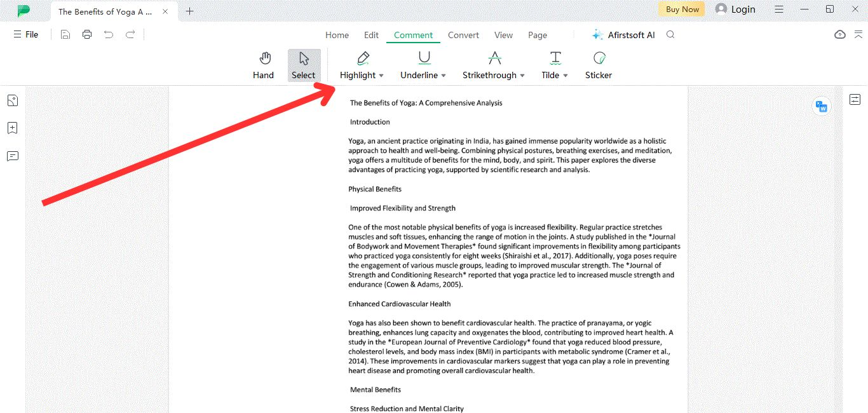Screen dimensions: 868x413
Task: Open the bookmarks sidebar panel
Action: [12, 128]
